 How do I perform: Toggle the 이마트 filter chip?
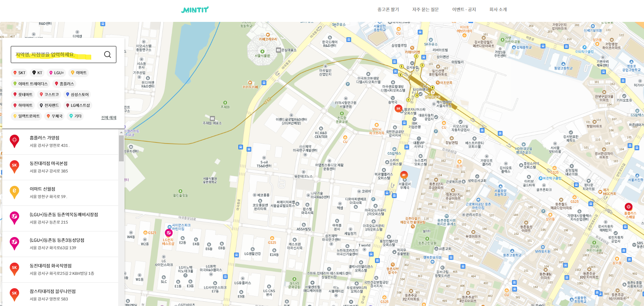pyautogui.click(x=79, y=73)
